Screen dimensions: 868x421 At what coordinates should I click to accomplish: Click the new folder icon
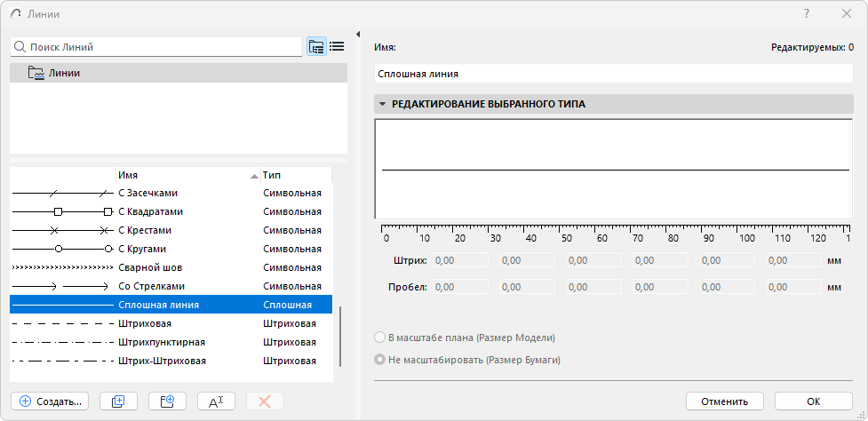click(167, 401)
